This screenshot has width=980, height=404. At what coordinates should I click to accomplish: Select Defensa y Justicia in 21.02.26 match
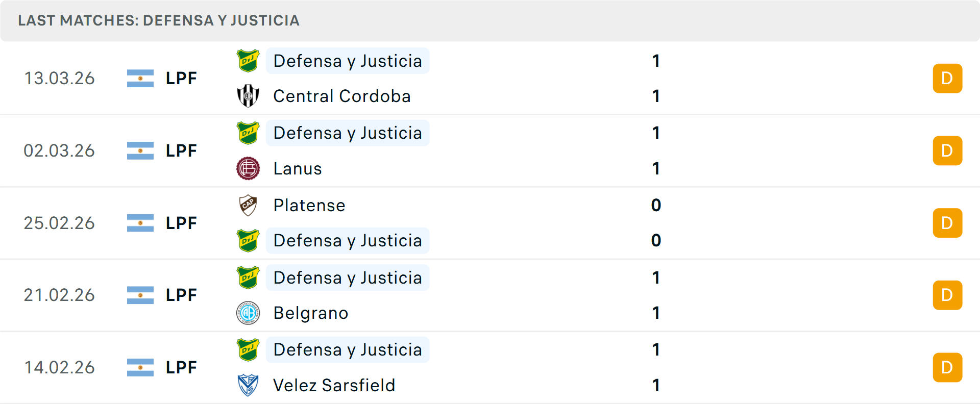tap(348, 277)
